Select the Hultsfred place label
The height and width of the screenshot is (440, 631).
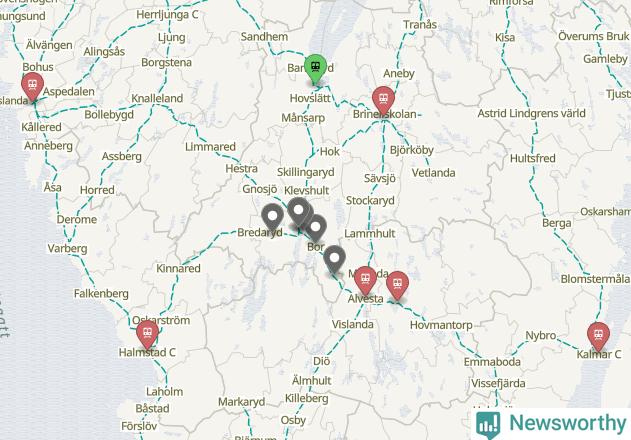point(533,158)
